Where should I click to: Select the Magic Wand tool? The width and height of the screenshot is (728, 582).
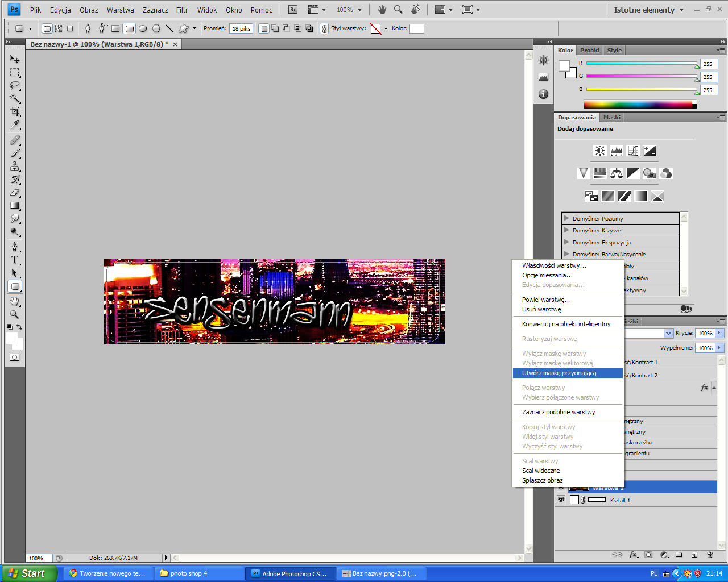(15, 98)
